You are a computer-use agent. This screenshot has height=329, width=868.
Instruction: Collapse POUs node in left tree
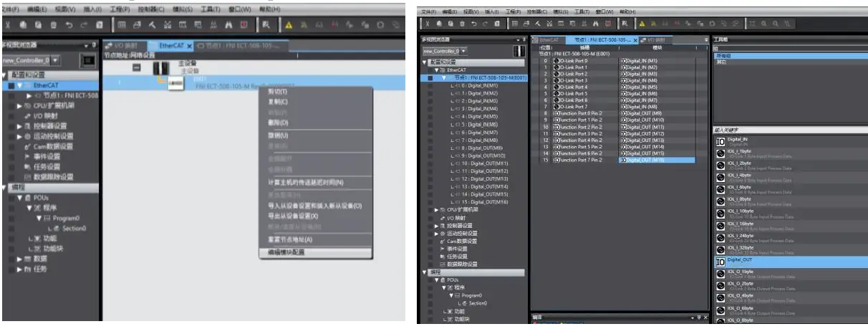[x=20, y=198]
